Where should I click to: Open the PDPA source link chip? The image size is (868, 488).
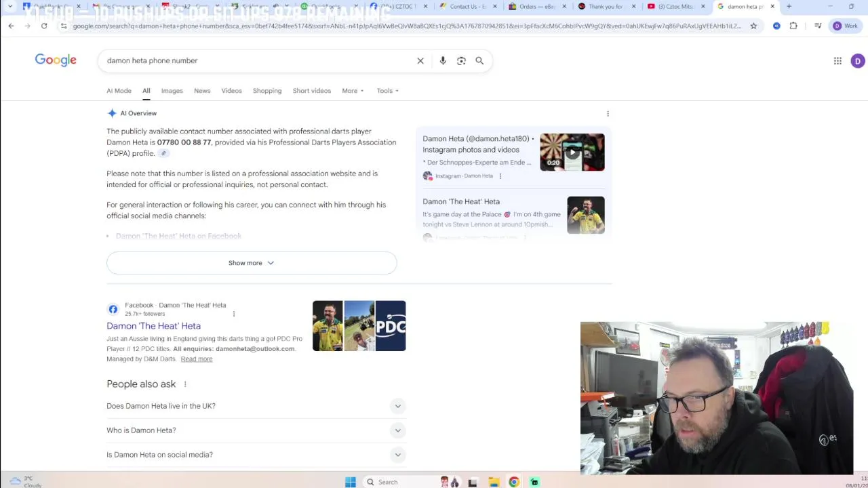click(x=163, y=153)
